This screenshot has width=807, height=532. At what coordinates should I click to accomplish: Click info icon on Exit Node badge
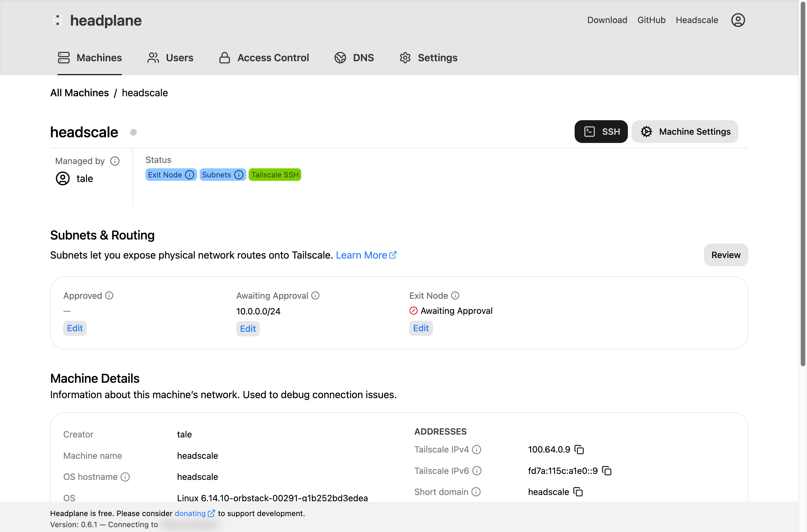pyautogui.click(x=190, y=175)
